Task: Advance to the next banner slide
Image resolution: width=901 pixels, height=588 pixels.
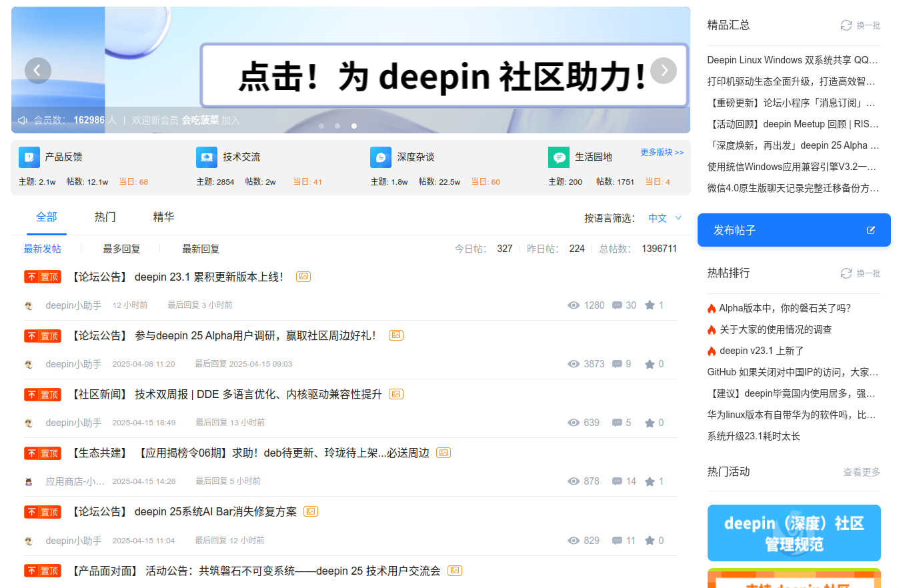Action: [664, 70]
